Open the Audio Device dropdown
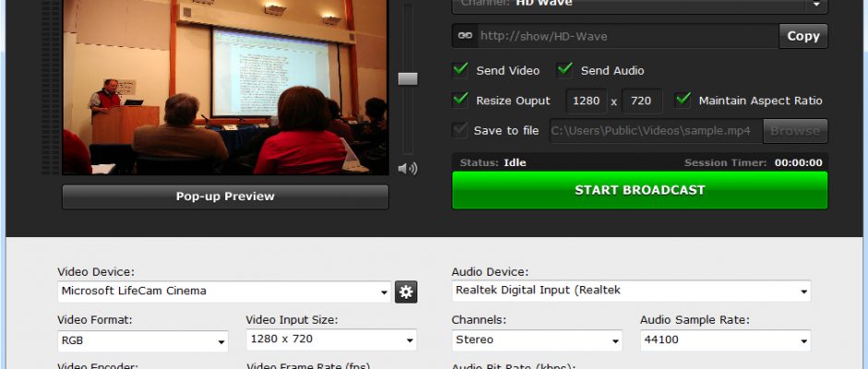Viewport: 868px width, 369px height. [631, 291]
